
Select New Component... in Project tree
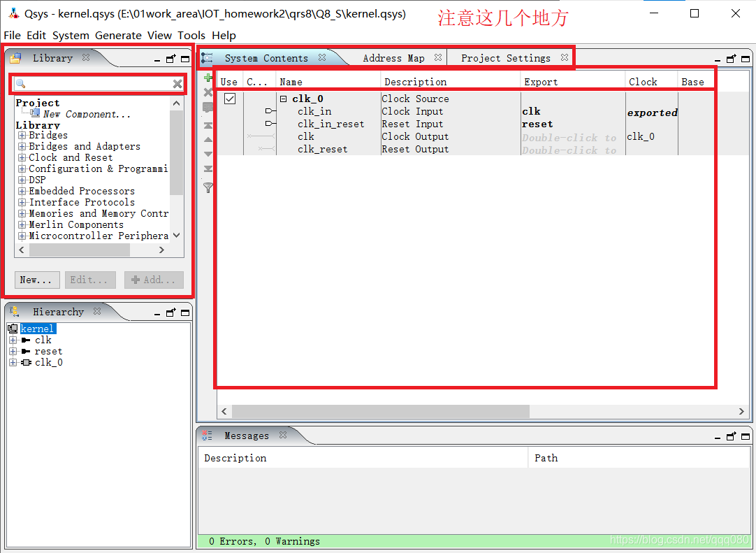pyautogui.click(x=87, y=114)
